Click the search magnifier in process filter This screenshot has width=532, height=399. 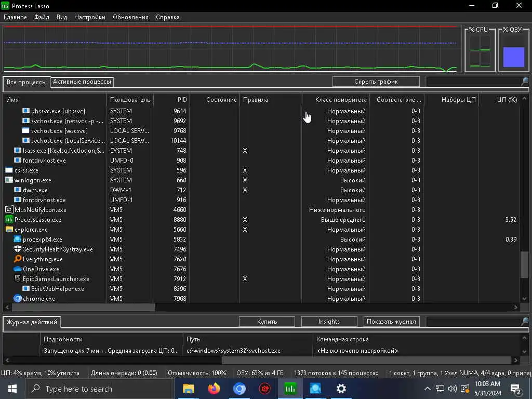(x=525, y=81)
